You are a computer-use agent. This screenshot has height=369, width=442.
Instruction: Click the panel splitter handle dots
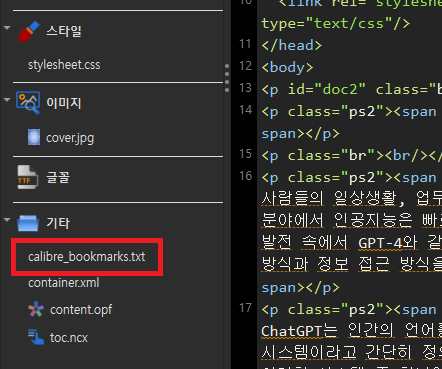tap(227, 78)
